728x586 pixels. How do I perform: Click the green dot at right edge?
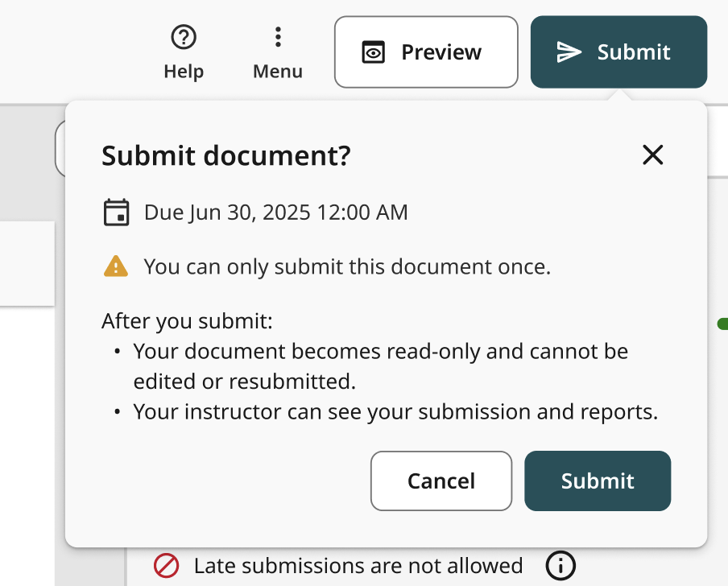click(x=722, y=324)
